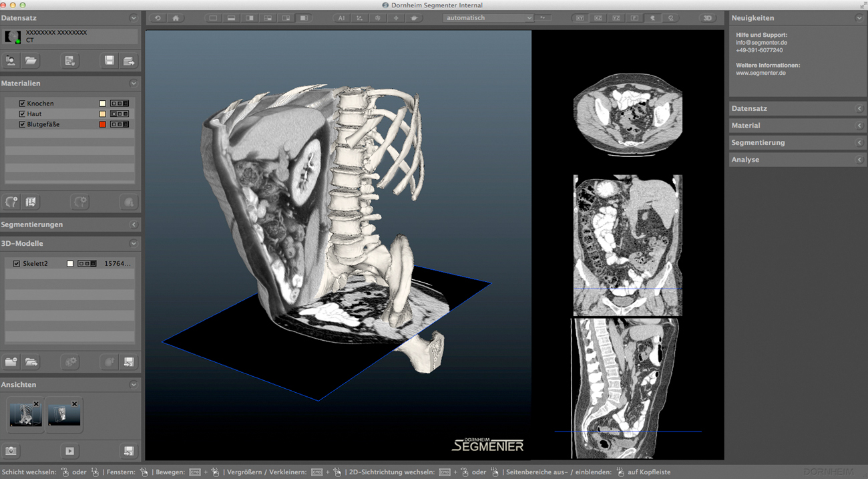Open the automatisch dropdown menu

pyautogui.click(x=488, y=18)
